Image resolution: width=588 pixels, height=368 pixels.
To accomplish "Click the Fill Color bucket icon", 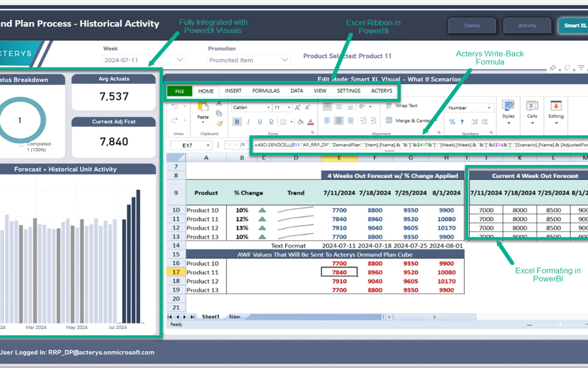I will click(x=300, y=122).
